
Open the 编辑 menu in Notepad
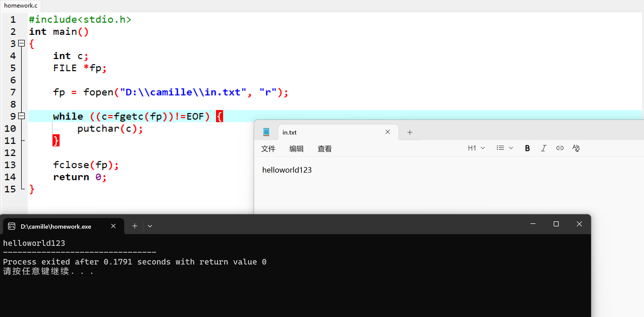(296, 149)
